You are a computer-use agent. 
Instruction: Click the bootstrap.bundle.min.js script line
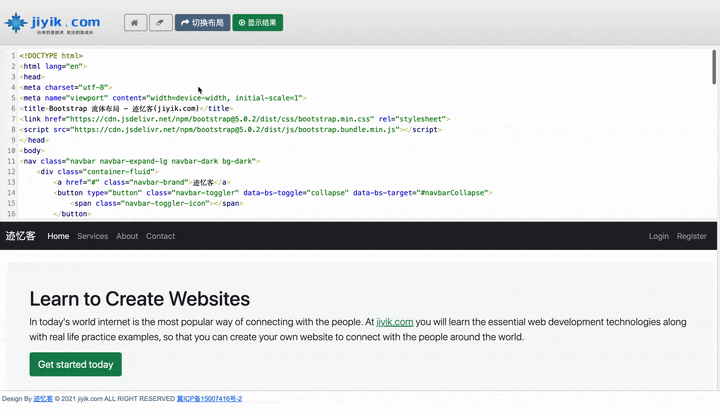(x=231, y=129)
